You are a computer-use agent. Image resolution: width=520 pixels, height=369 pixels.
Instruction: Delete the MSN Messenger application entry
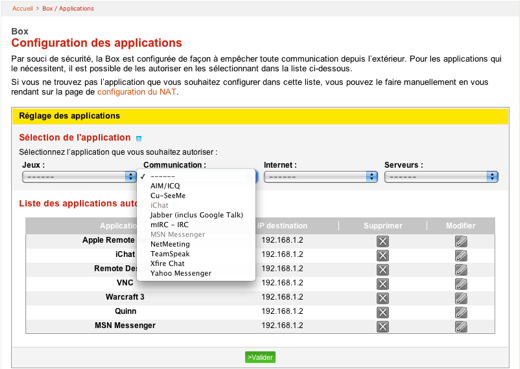pos(382,327)
